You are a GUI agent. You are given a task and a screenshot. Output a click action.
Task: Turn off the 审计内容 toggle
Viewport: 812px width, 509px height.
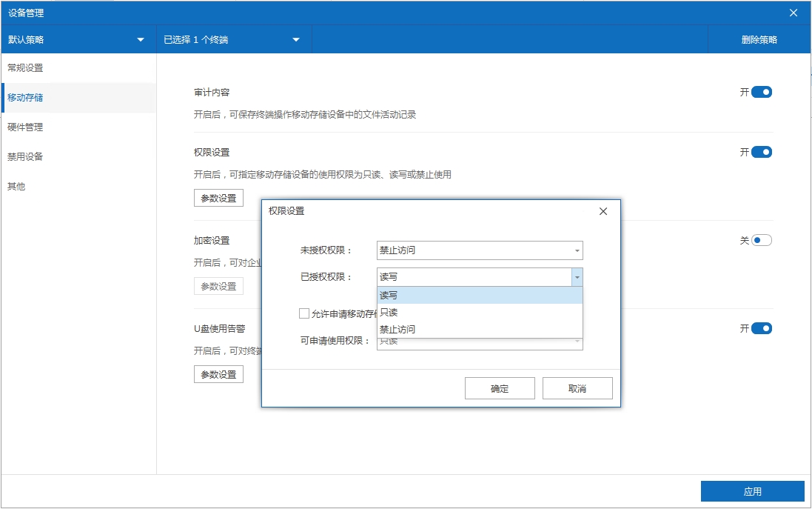[762, 91]
